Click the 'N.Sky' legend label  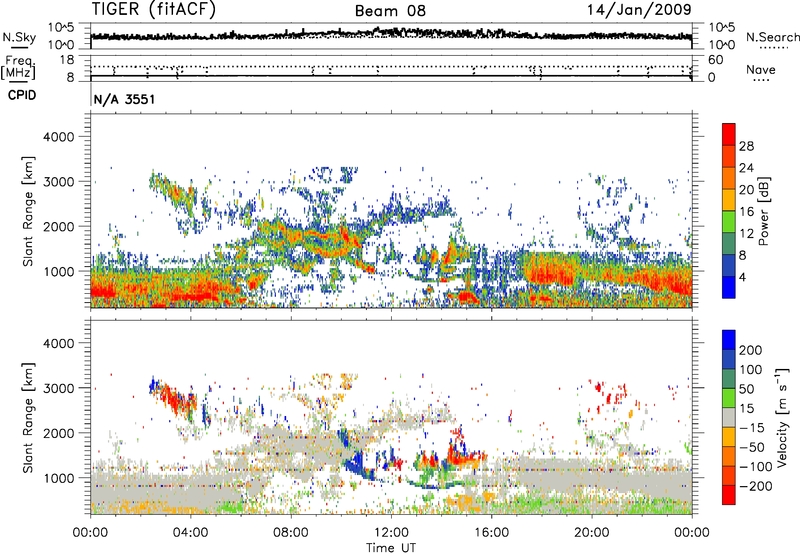pyautogui.click(x=19, y=37)
